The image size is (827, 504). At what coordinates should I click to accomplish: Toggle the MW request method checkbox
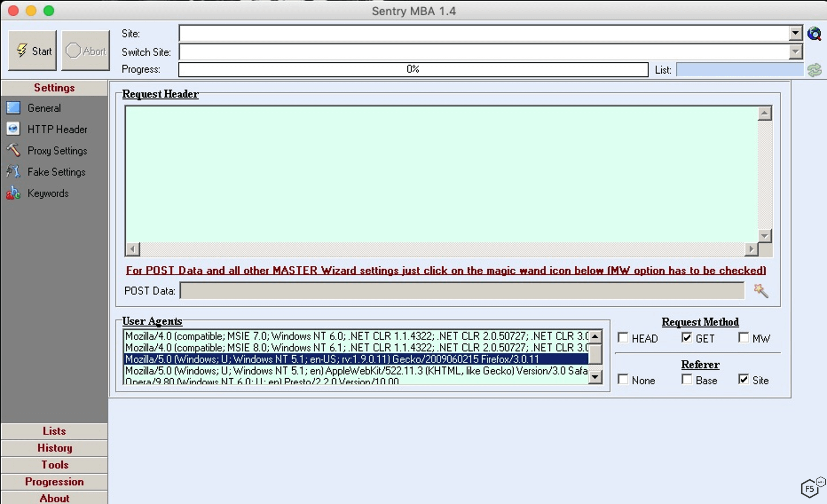(743, 338)
